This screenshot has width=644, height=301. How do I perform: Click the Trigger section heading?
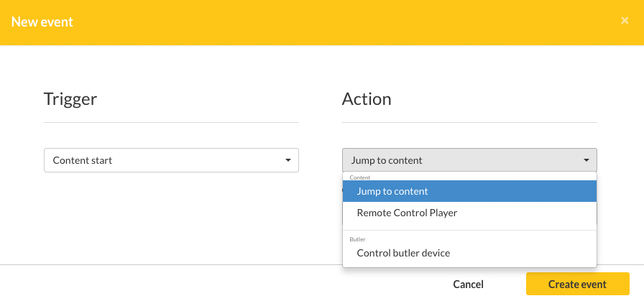click(70, 99)
